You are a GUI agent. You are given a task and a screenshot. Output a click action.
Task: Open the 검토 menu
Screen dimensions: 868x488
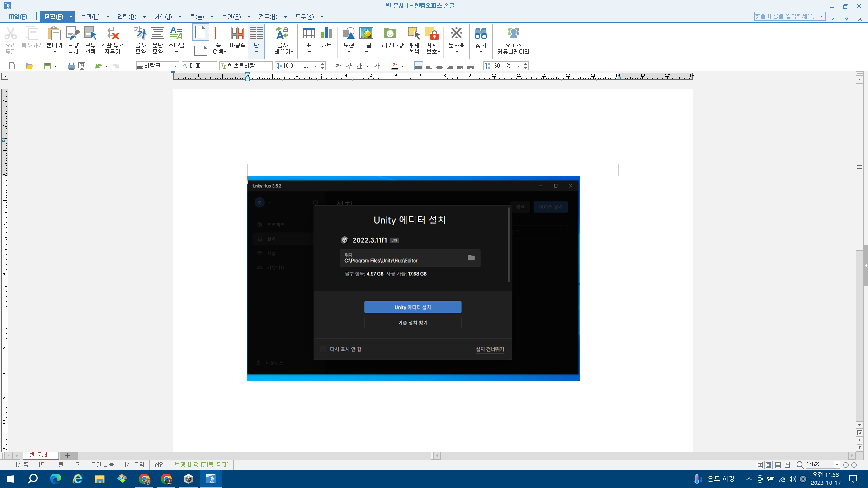(268, 17)
